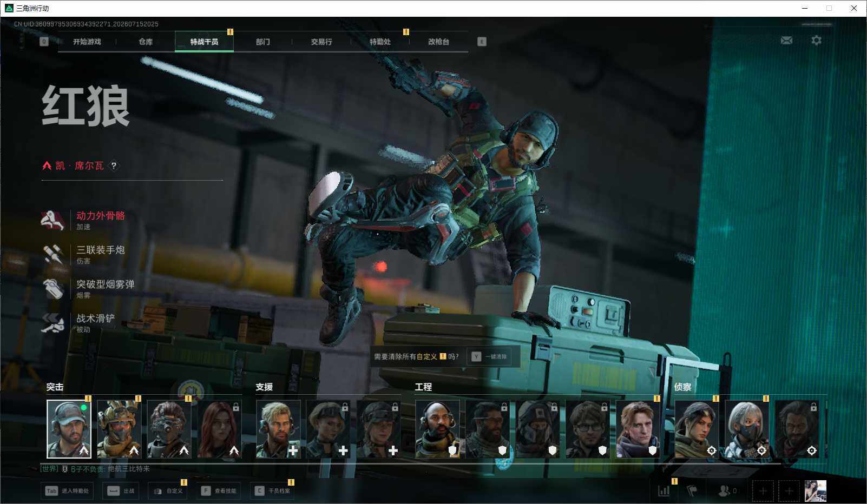This screenshot has width=867, height=504.
Task: Select the 三联装手炮 skill icon
Action: [x=52, y=254]
